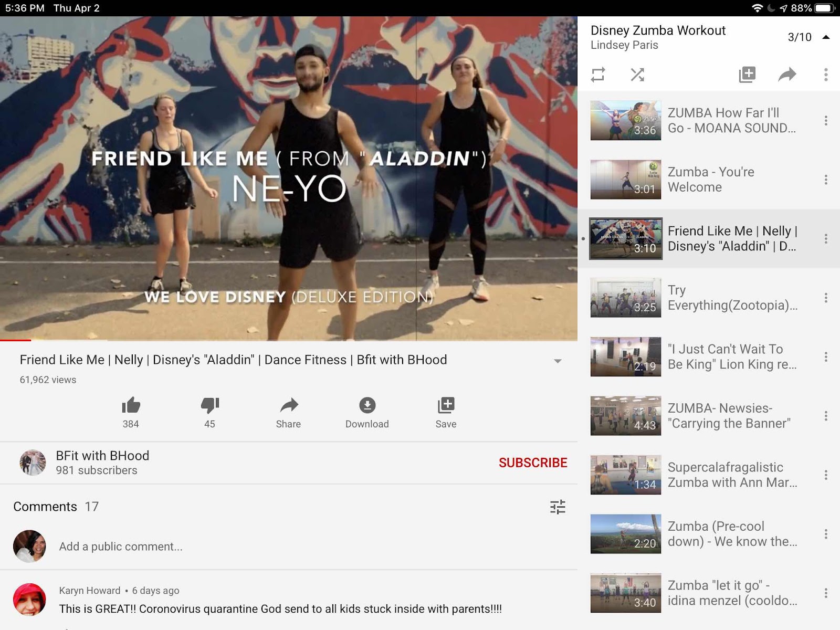
Task: Open Karyn Howard's profile picture
Action: pos(29,599)
